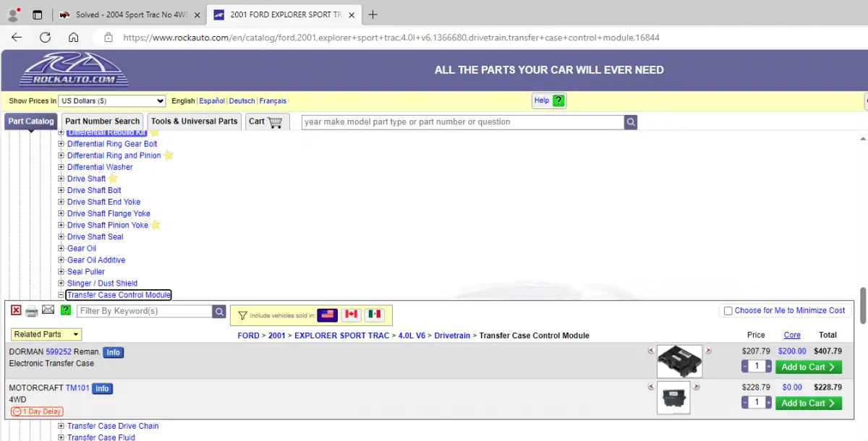
Task: Expand Gear Oil node
Action: pos(61,249)
